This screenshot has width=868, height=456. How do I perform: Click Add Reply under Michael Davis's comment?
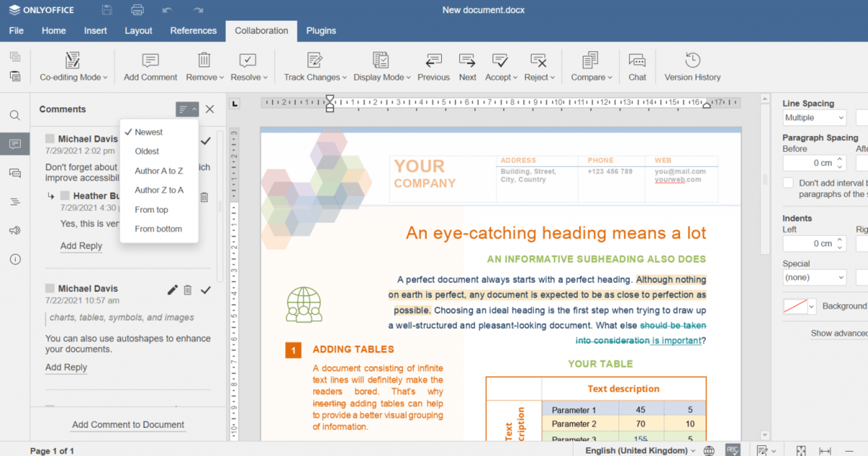pyautogui.click(x=66, y=367)
